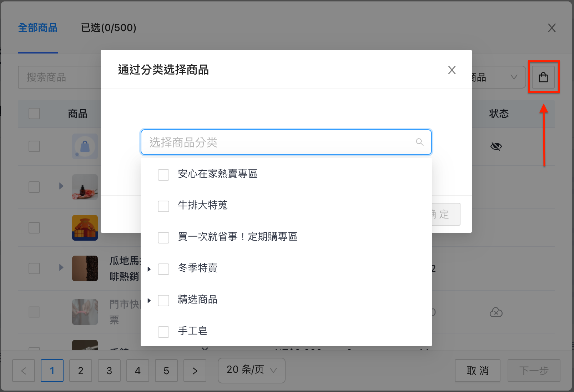Click the coffee beans product thumbnail
574x392 pixels.
tap(85, 268)
